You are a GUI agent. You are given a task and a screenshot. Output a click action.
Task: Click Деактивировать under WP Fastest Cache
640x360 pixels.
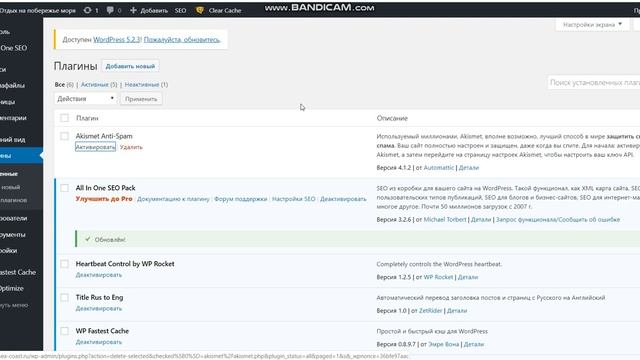tap(99, 342)
